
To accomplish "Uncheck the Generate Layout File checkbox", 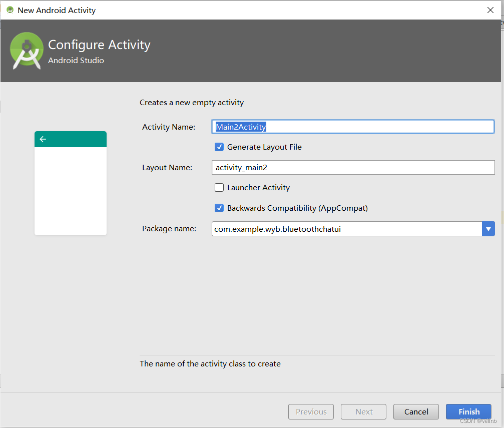I will (219, 147).
